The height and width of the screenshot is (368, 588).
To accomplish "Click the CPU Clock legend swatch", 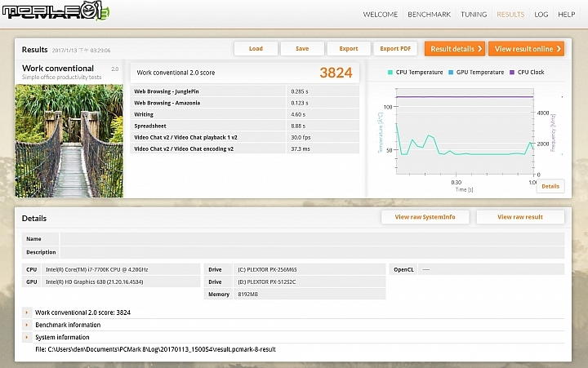I will tap(512, 73).
